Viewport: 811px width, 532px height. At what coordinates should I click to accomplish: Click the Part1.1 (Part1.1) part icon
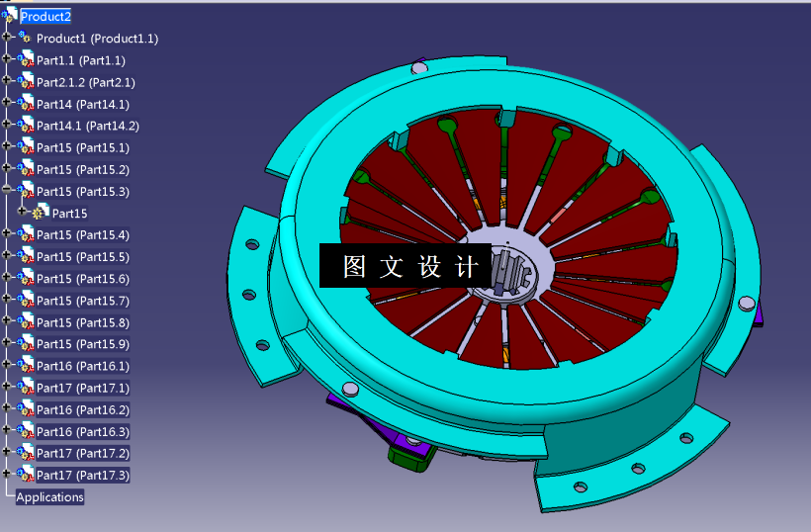click(26, 59)
